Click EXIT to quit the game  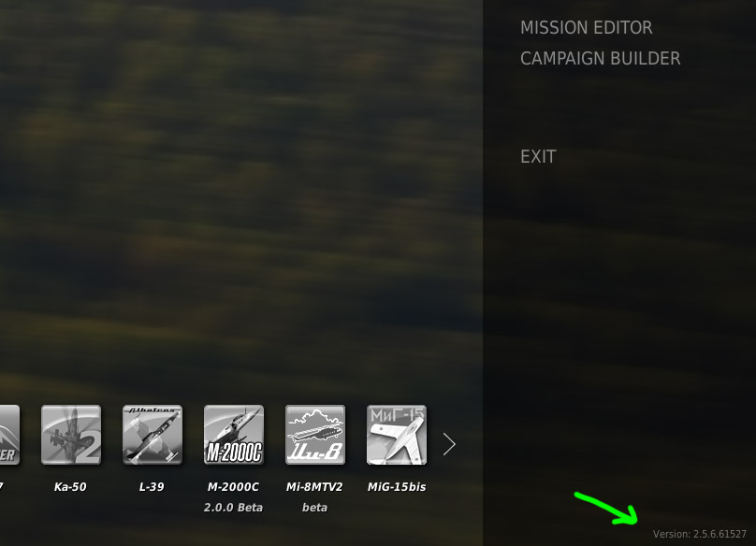tap(538, 157)
